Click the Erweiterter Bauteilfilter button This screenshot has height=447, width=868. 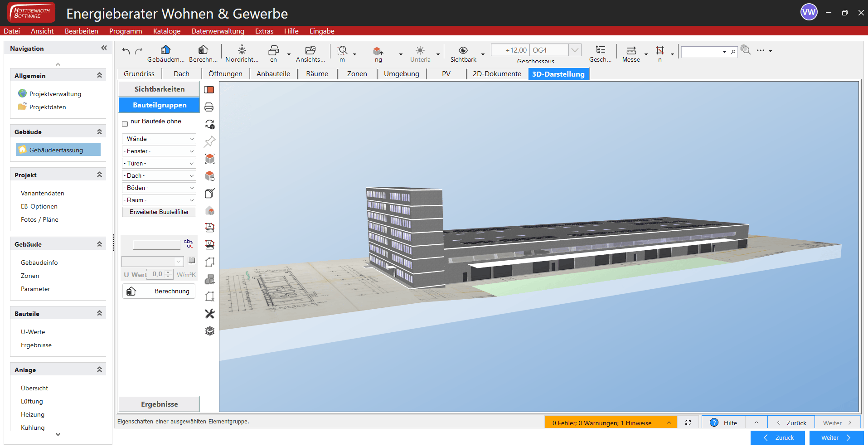tap(159, 212)
